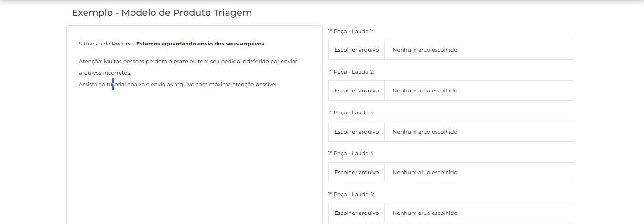Click Escolher arquivo for Lauda 2

357,90
